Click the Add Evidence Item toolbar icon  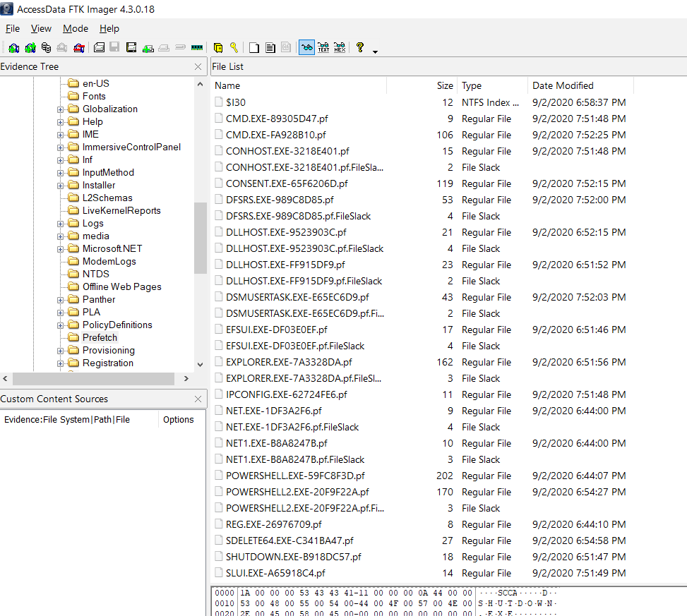[x=13, y=48]
